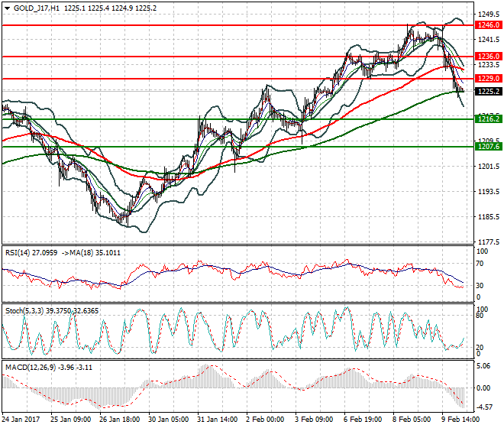This screenshot has height=428, width=504.
Task: Click the 2 Feb 00:00 time label
Action: click(x=265, y=420)
